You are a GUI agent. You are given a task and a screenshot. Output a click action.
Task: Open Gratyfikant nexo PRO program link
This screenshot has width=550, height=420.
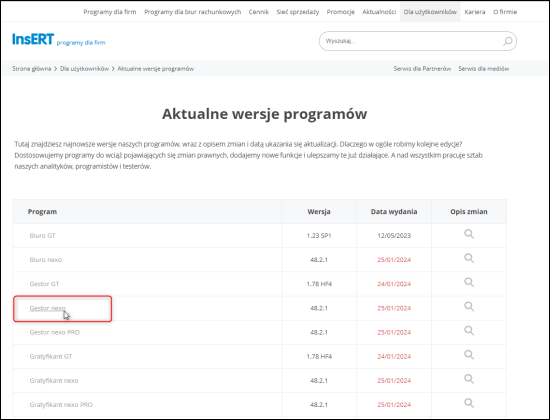click(61, 405)
